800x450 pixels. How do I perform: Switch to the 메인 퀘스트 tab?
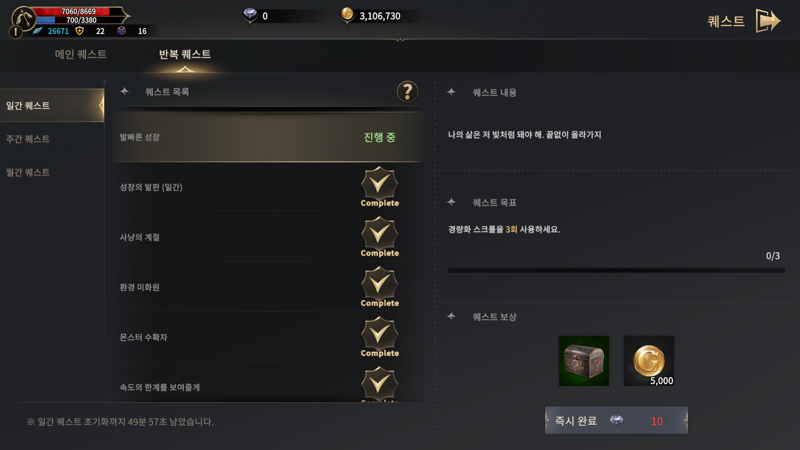81,54
